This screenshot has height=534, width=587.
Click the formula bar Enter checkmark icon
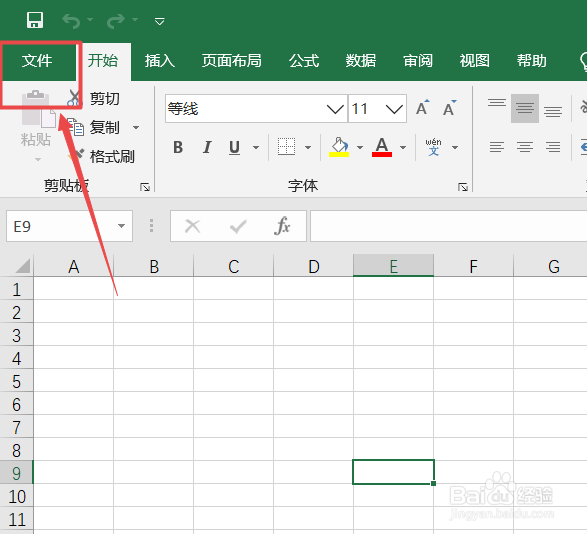[238, 226]
